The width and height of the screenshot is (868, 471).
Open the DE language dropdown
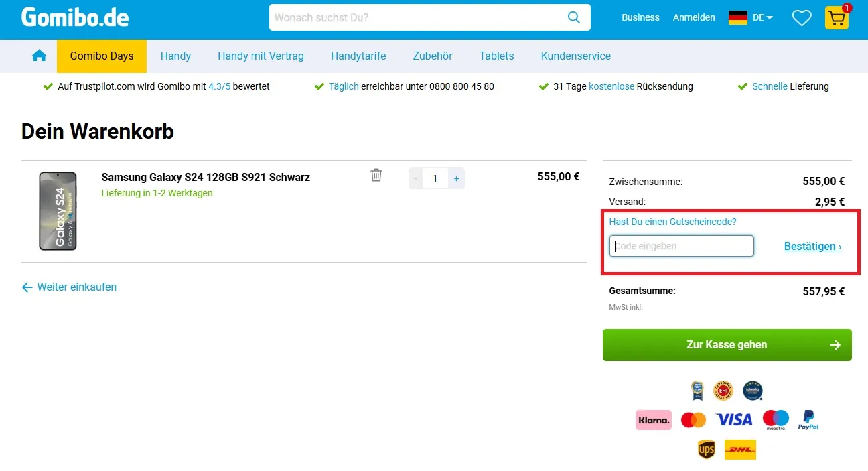[x=751, y=18]
